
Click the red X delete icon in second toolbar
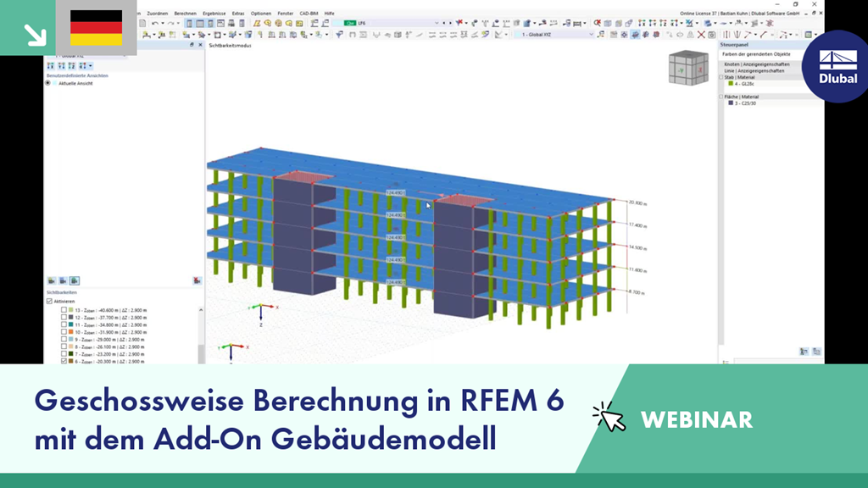click(x=701, y=34)
